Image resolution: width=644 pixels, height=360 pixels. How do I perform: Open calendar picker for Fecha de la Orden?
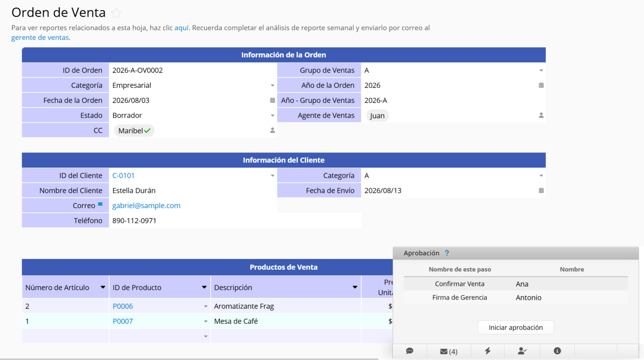tap(272, 101)
